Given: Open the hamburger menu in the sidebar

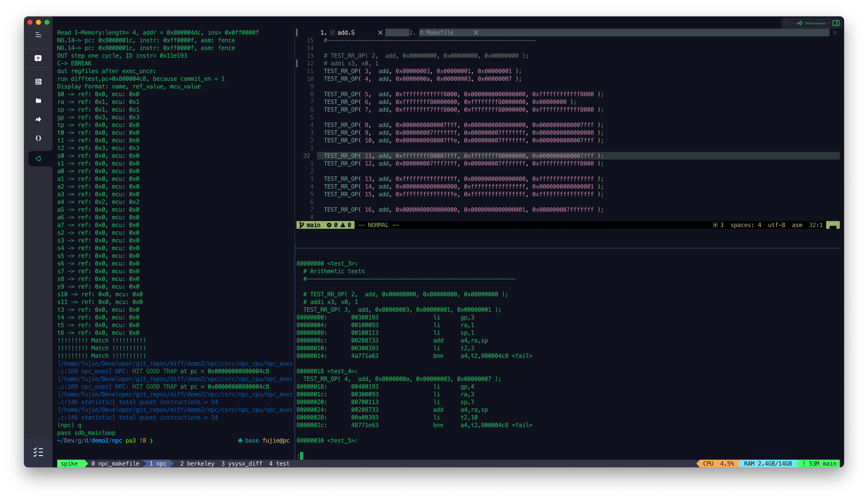Looking at the screenshot, I should point(38,35).
